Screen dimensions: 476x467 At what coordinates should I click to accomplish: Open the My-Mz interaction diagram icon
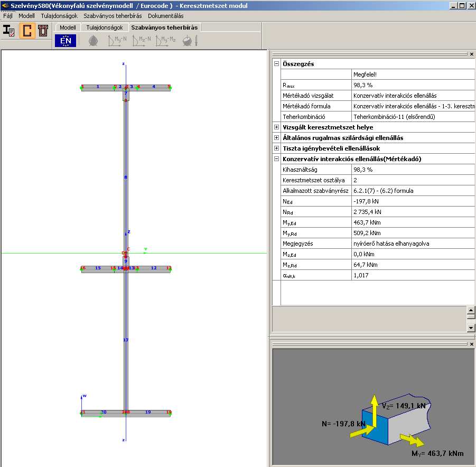click(x=165, y=41)
